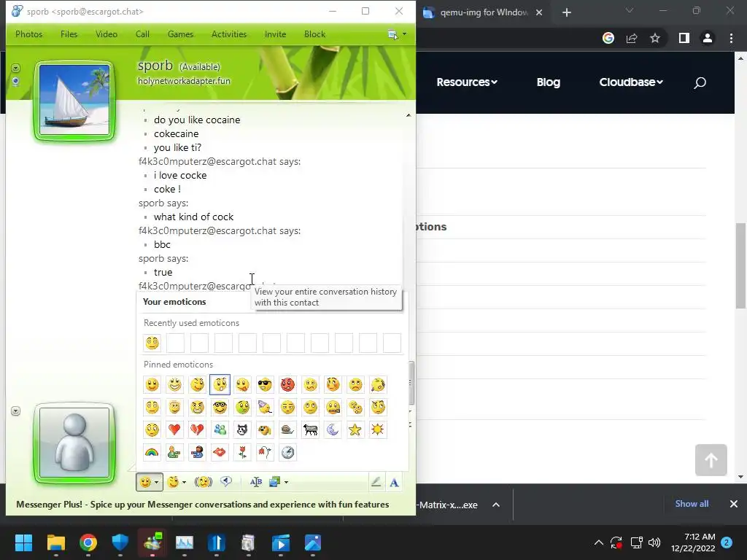Screen dimensions: 747x560
Task: Click Show all downloads
Action: 692,504
